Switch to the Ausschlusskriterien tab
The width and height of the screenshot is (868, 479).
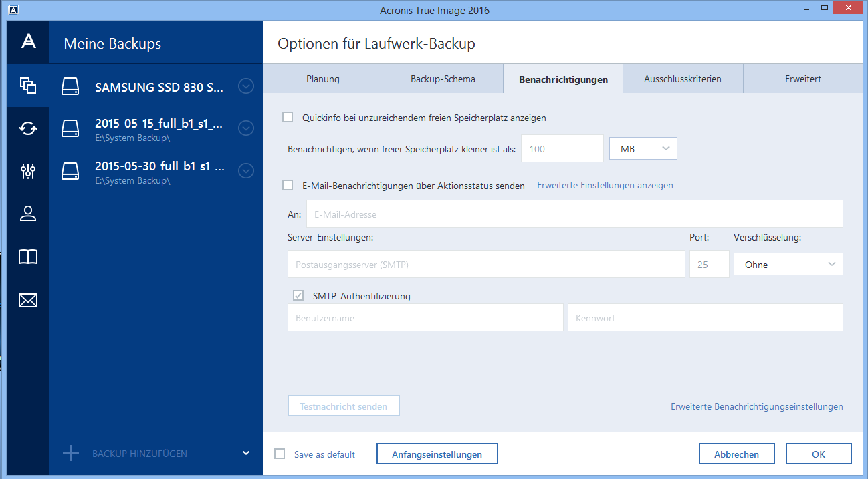[682, 79]
